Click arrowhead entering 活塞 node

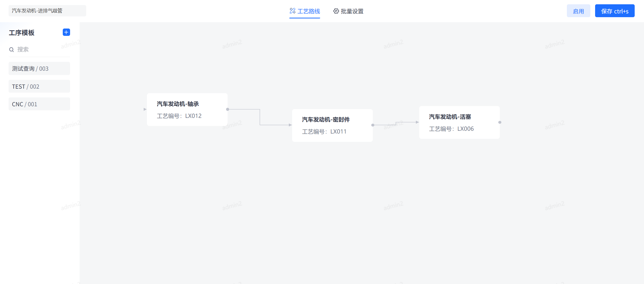coord(417,122)
